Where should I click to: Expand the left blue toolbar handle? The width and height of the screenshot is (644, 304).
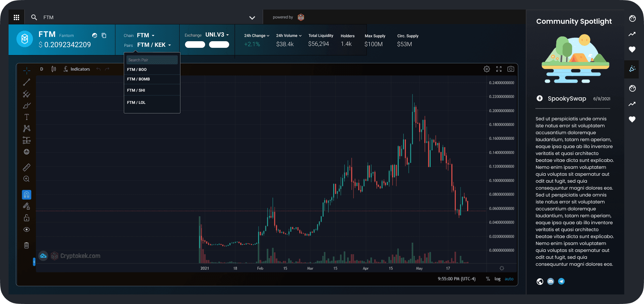[x=34, y=262]
